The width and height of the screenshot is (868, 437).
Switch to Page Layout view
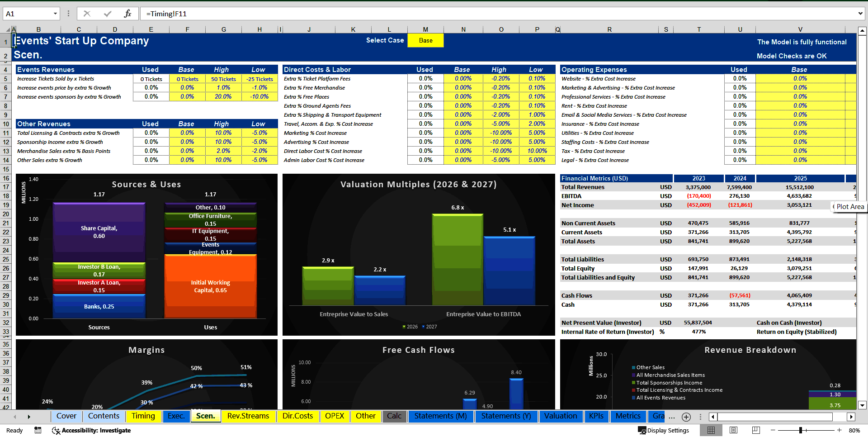point(734,430)
